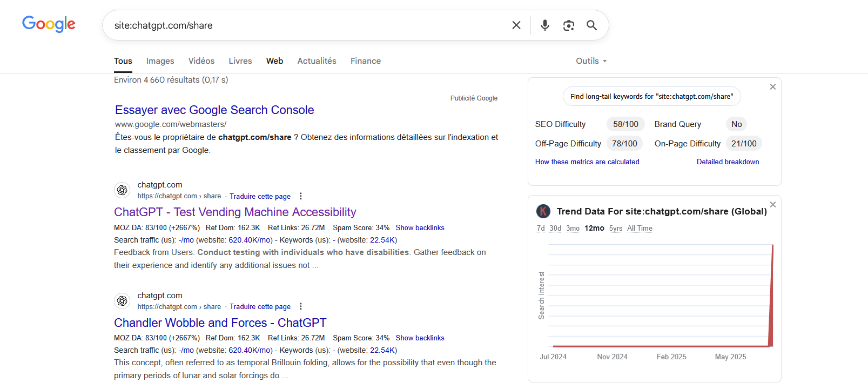
Task: Select 3mo trend range
Action: [573, 228]
